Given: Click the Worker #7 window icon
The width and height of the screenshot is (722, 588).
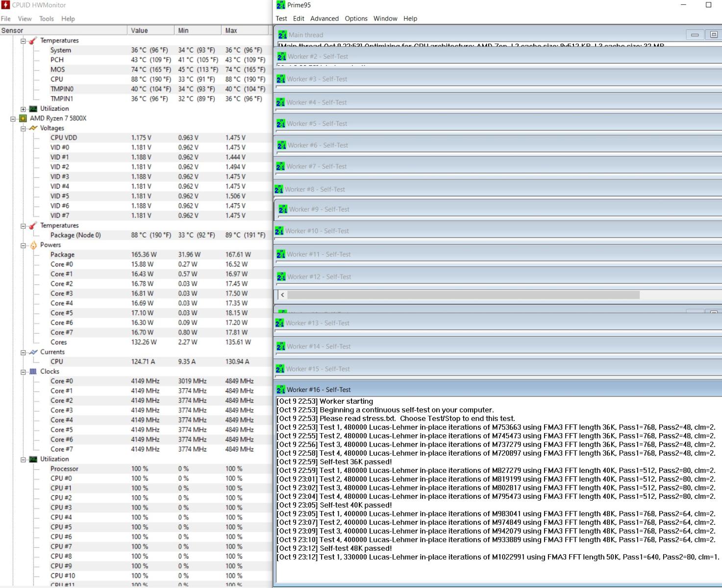Looking at the screenshot, I should (x=280, y=167).
